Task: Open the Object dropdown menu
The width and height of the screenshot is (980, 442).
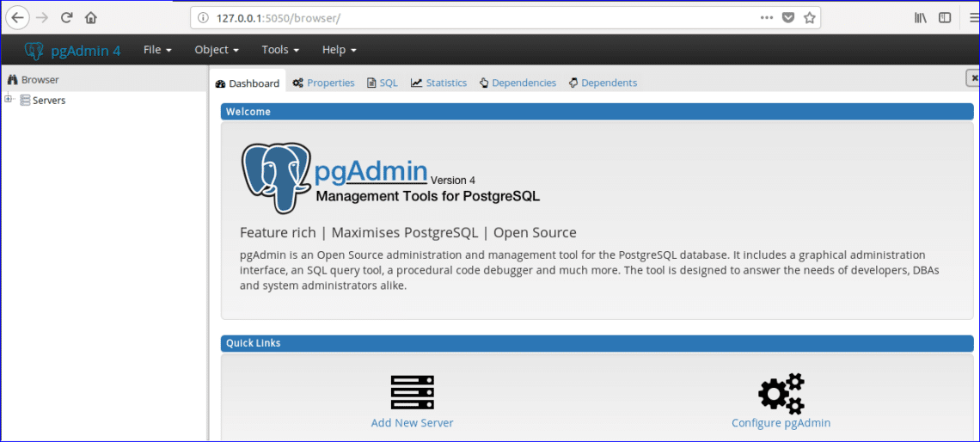Action: (217, 50)
